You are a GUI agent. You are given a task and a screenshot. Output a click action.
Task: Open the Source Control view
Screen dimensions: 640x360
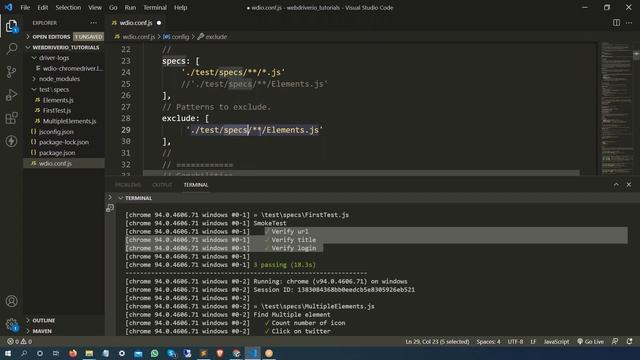click(11, 72)
